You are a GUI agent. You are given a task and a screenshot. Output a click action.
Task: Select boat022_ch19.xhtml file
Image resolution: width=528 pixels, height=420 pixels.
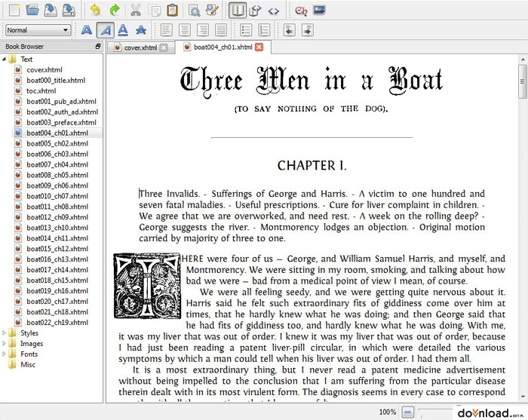57,323
